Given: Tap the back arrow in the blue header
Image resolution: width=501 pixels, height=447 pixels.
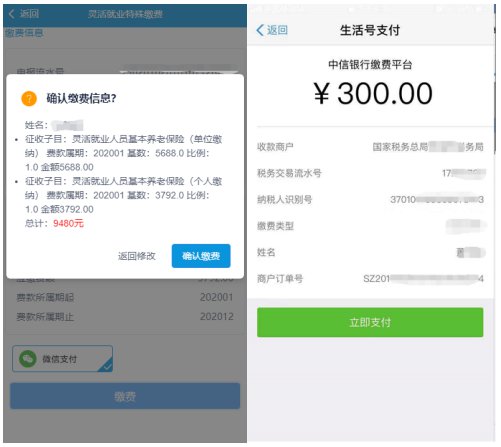Looking at the screenshot, I should (11, 14).
